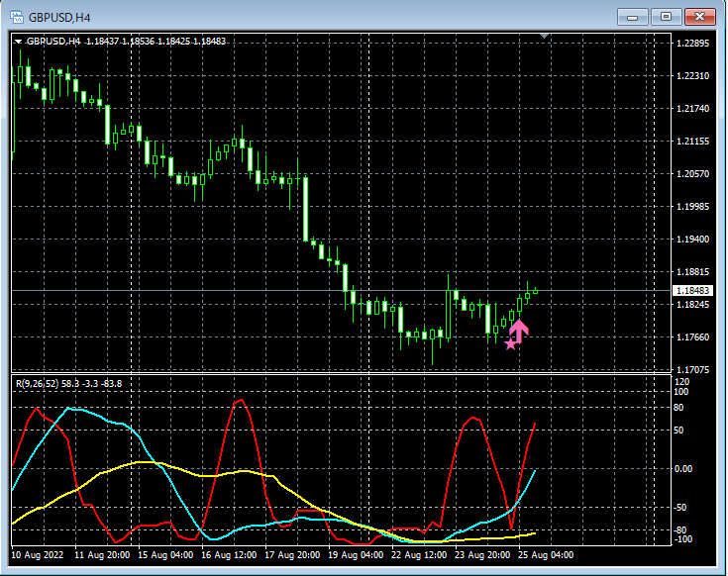728x576 pixels.
Task: Click time axis label 15 Aug 04:00
Action: tap(165, 555)
